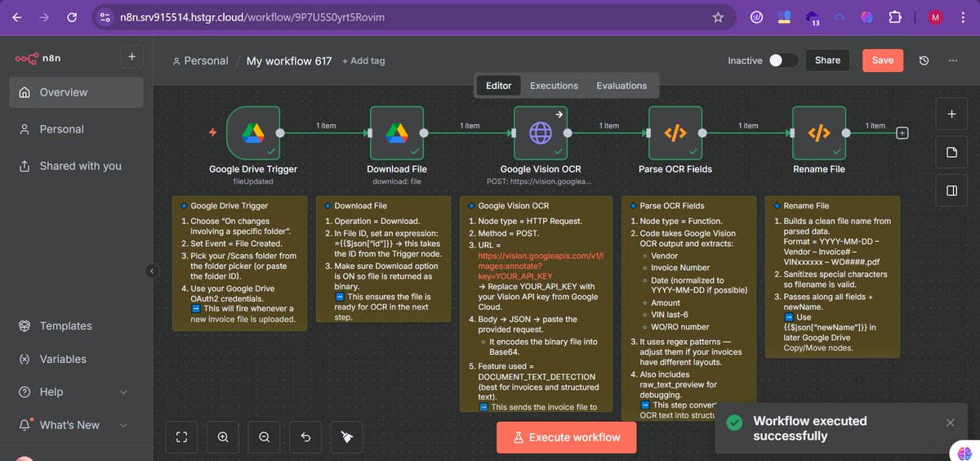Click the Share button
The image size is (980, 461).
point(827,60)
